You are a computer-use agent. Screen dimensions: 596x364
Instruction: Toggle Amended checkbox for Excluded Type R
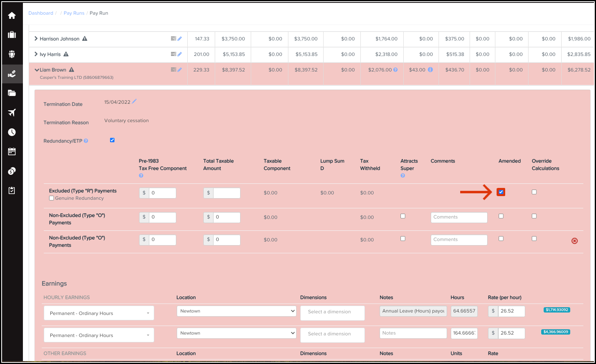(x=501, y=192)
